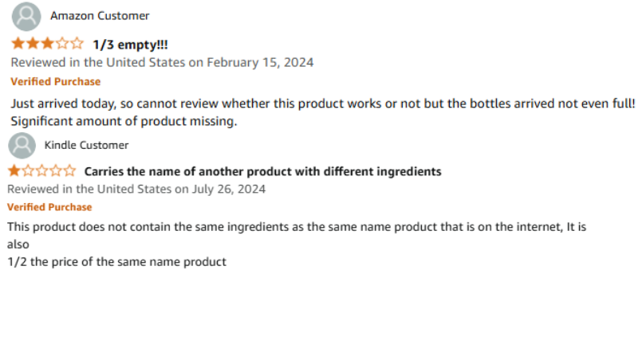Click the "1/2 the price" review line
638x364 pixels.
click(116, 262)
